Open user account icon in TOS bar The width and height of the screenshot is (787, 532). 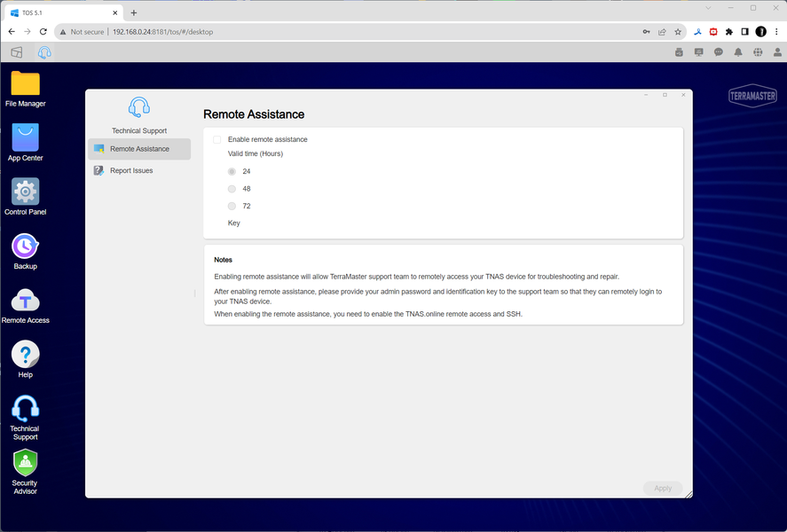pyautogui.click(x=777, y=52)
